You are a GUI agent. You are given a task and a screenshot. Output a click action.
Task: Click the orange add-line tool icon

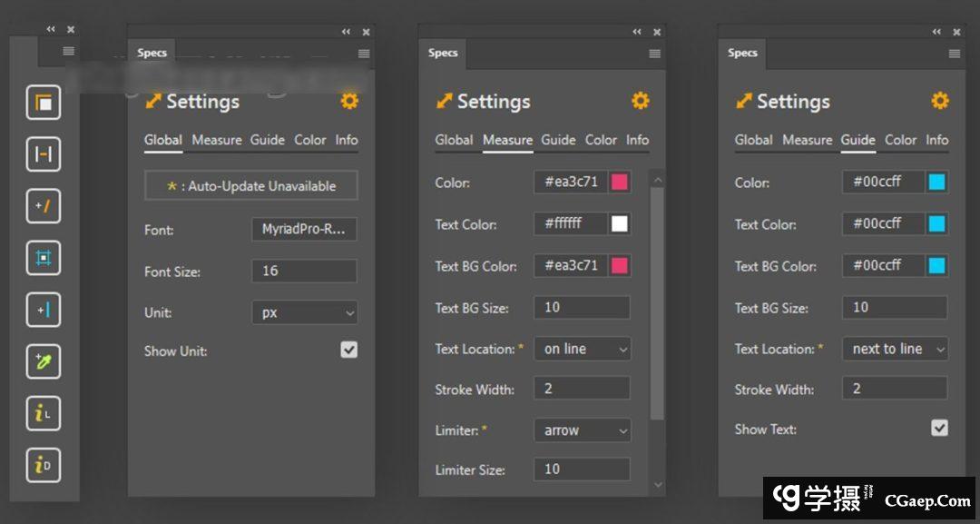(x=44, y=206)
